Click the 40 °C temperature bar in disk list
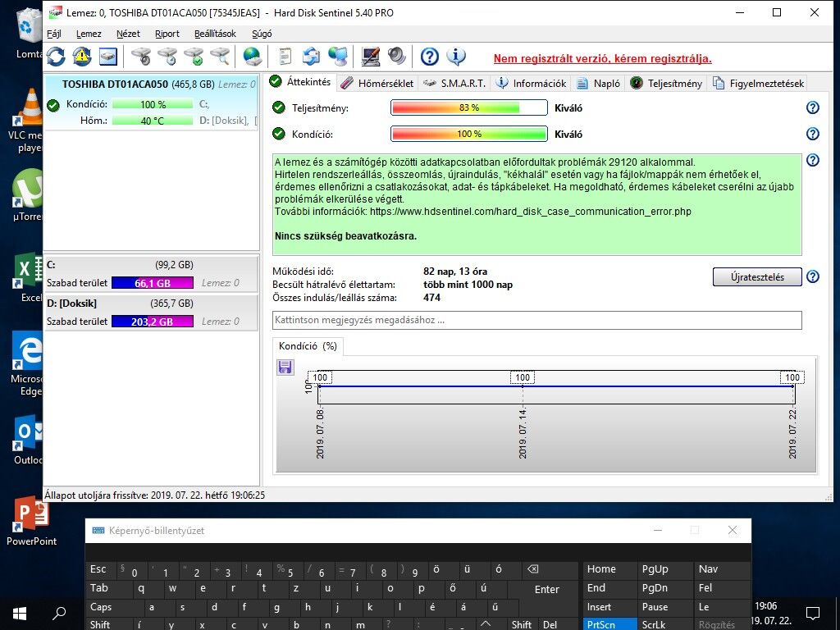840x630 pixels. (152, 121)
